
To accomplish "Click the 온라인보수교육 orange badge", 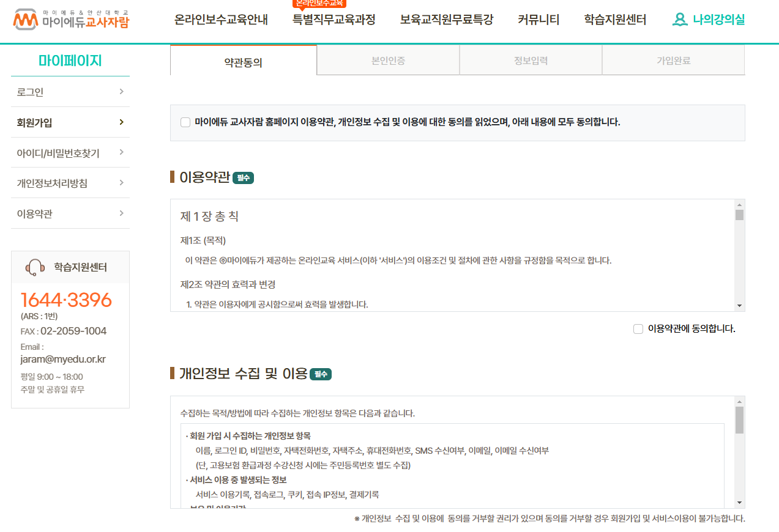I will pos(319,3).
